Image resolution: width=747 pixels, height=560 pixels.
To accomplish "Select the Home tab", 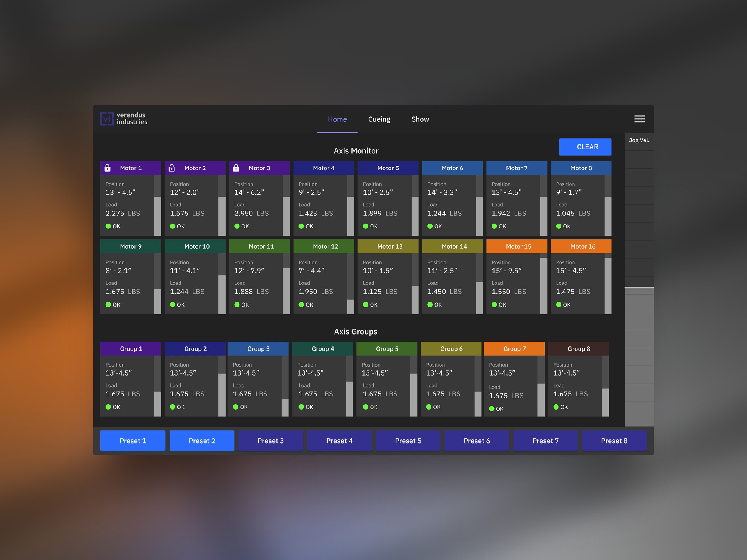I will click(x=337, y=119).
